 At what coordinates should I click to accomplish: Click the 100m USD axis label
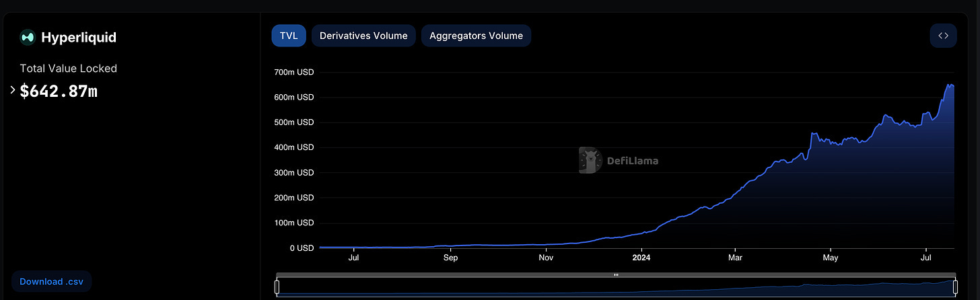(x=294, y=223)
